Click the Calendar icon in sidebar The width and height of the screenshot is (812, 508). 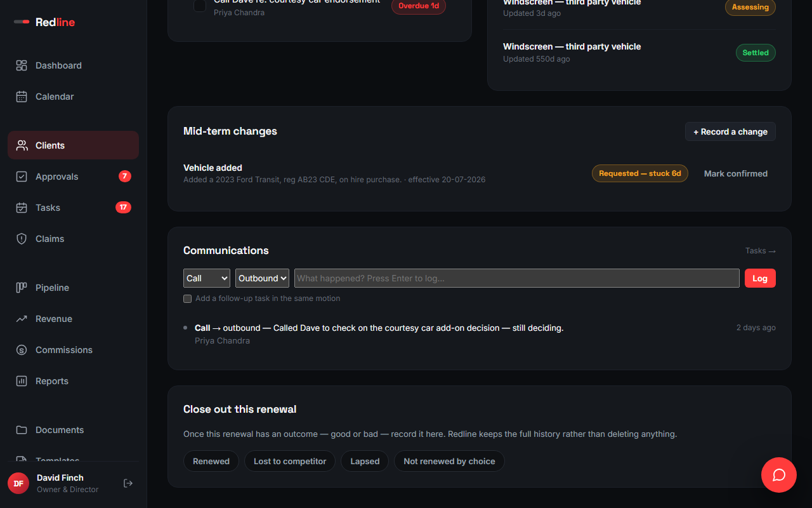coord(22,97)
